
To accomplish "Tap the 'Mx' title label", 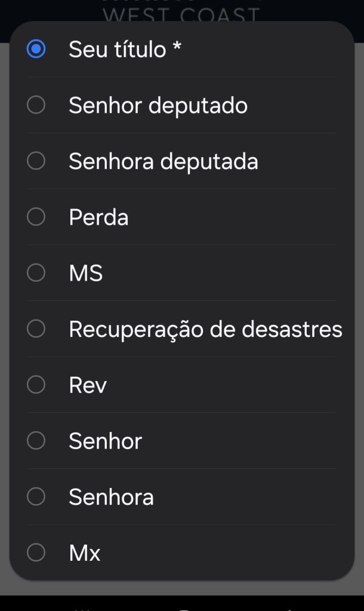I will 85,552.
